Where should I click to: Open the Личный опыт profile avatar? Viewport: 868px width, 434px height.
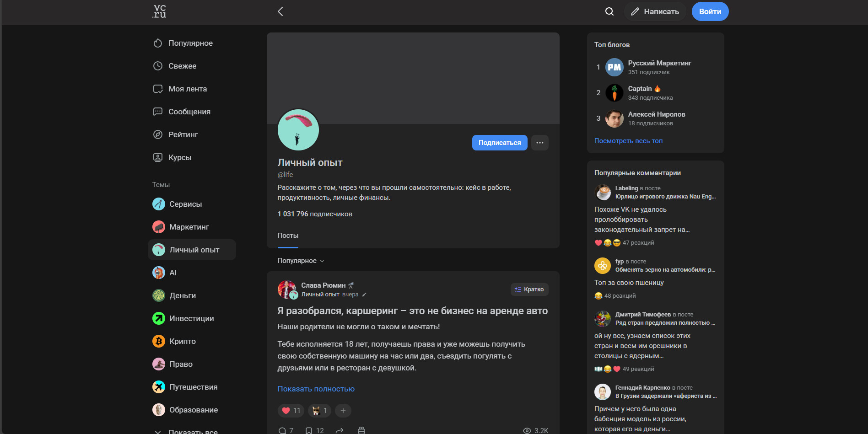298,130
